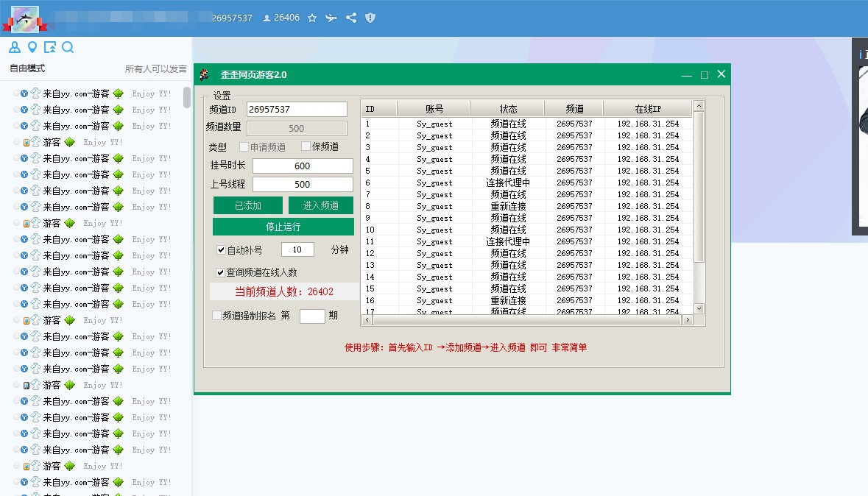Click the shield security icon
The image size is (868, 496).
coord(370,18)
